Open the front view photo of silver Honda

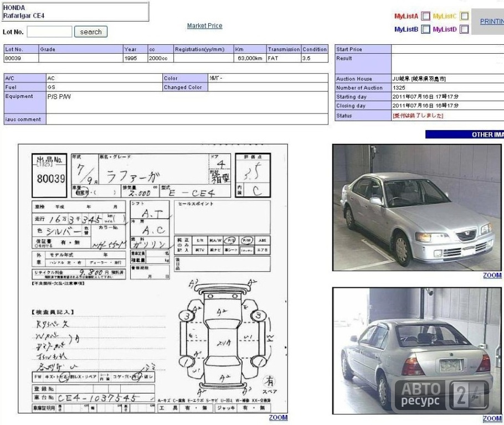pos(417,208)
